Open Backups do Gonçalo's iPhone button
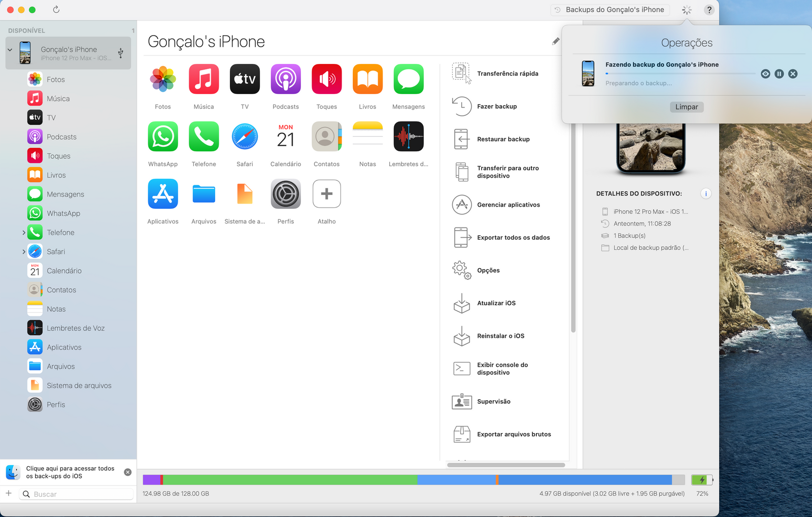This screenshot has height=517, width=812. [x=610, y=10]
